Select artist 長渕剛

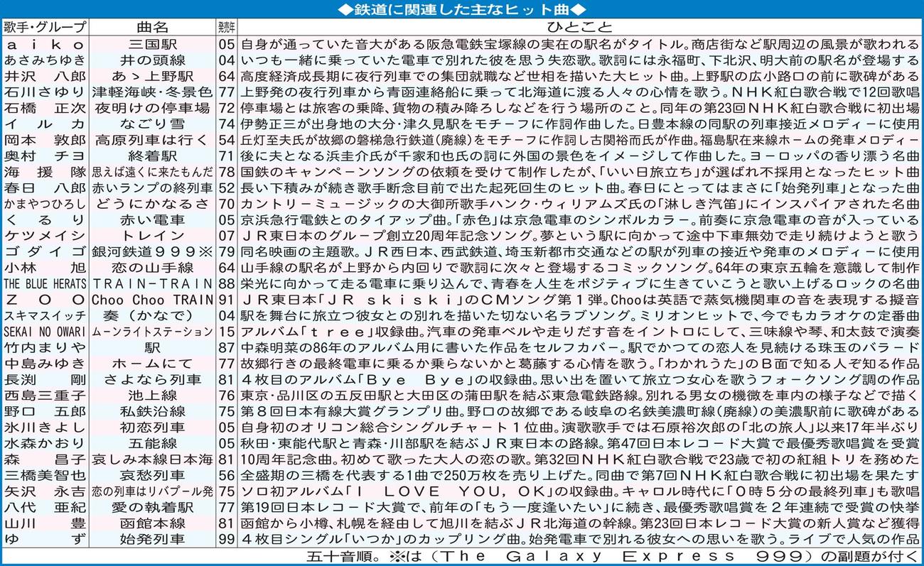[x=45, y=379]
